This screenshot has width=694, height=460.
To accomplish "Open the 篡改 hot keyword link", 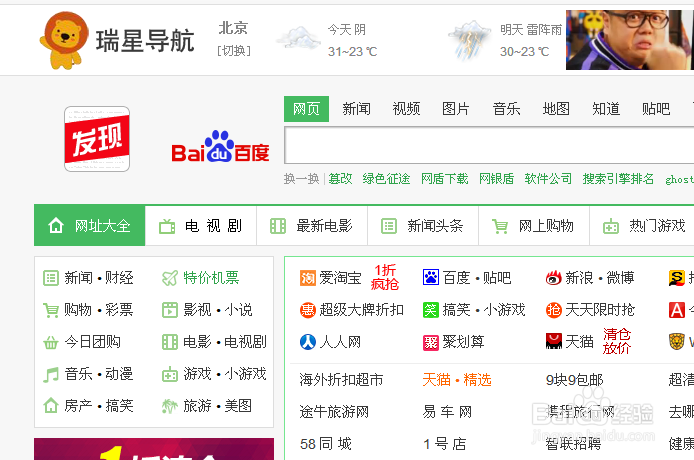I will click(340, 178).
